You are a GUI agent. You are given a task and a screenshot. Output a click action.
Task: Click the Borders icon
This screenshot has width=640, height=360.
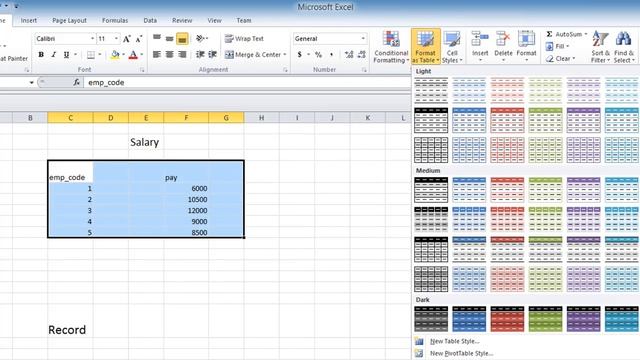click(x=91, y=54)
